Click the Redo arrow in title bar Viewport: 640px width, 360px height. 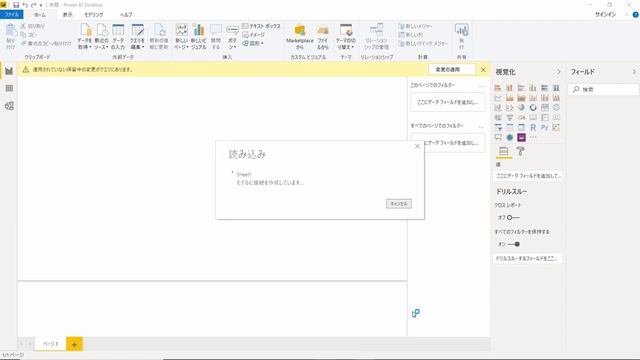tap(33, 5)
